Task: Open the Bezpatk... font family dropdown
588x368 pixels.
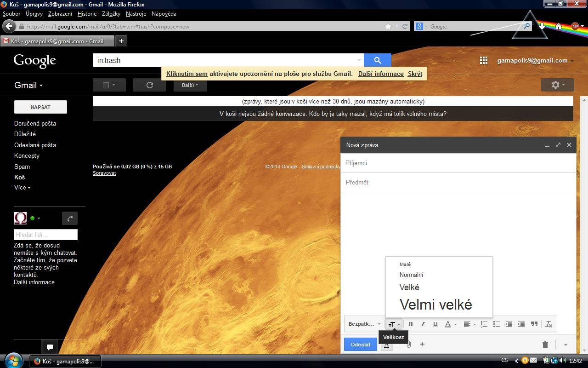Action: coord(364,324)
